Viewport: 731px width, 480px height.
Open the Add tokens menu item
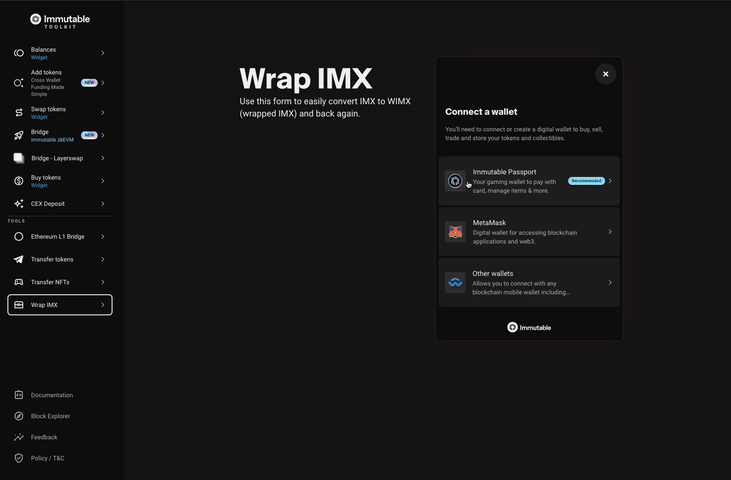click(60, 83)
